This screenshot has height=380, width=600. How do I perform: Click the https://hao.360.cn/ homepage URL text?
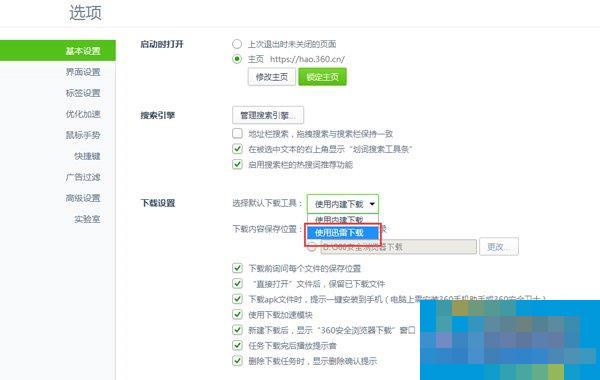tap(307, 59)
